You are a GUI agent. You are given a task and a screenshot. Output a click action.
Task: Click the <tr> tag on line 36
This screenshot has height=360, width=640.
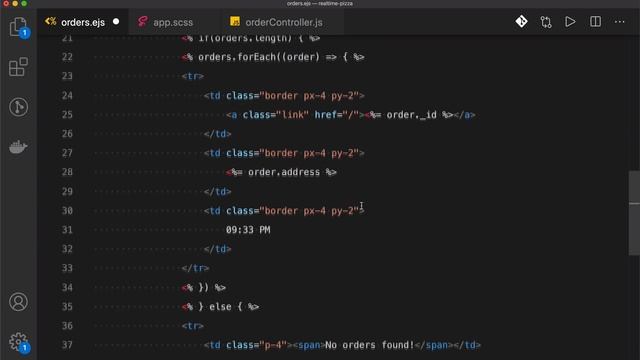(x=193, y=326)
